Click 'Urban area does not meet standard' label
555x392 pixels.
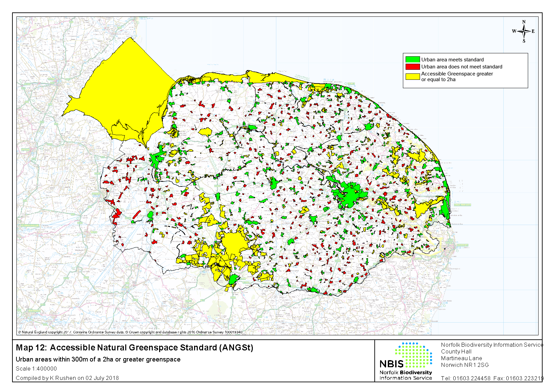coord(462,67)
